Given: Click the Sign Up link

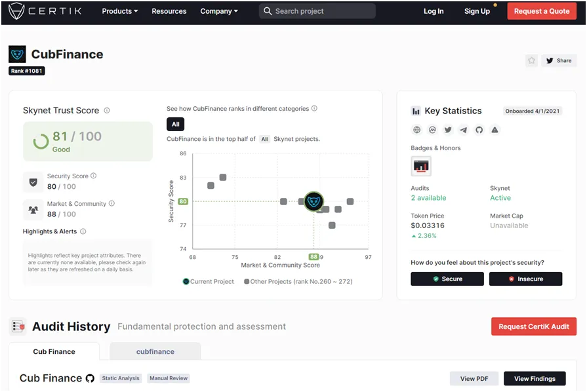Looking at the screenshot, I should point(477,11).
